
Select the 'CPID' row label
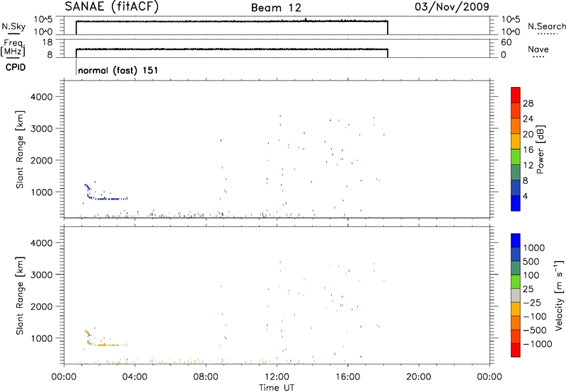(x=16, y=67)
